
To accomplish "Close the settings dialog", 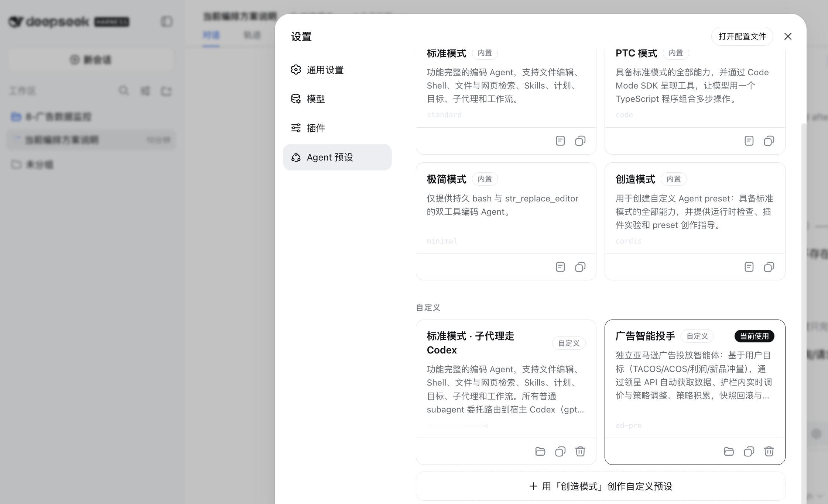I will (788, 37).
